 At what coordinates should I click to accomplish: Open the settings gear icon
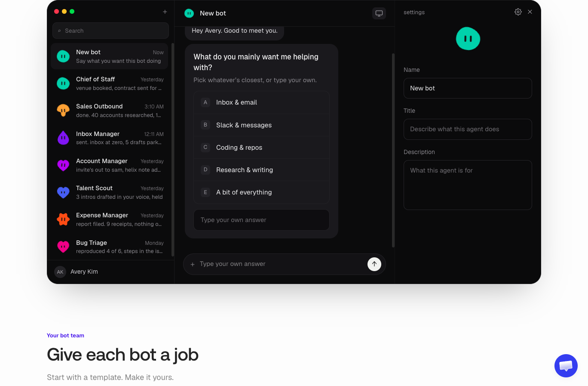click(x=518, y=12)
